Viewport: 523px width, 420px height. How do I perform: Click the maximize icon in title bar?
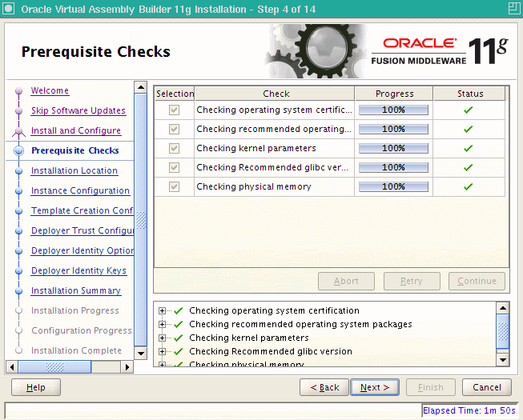[514, 8]
